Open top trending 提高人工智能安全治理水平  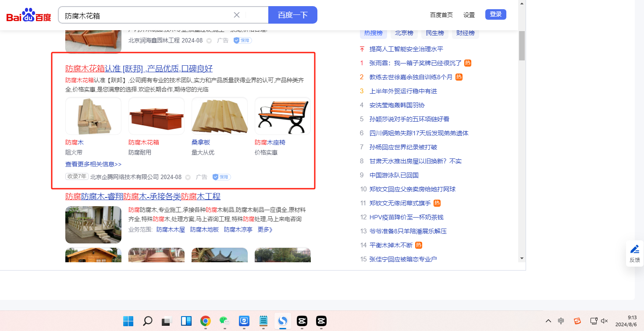coord(406,49)
